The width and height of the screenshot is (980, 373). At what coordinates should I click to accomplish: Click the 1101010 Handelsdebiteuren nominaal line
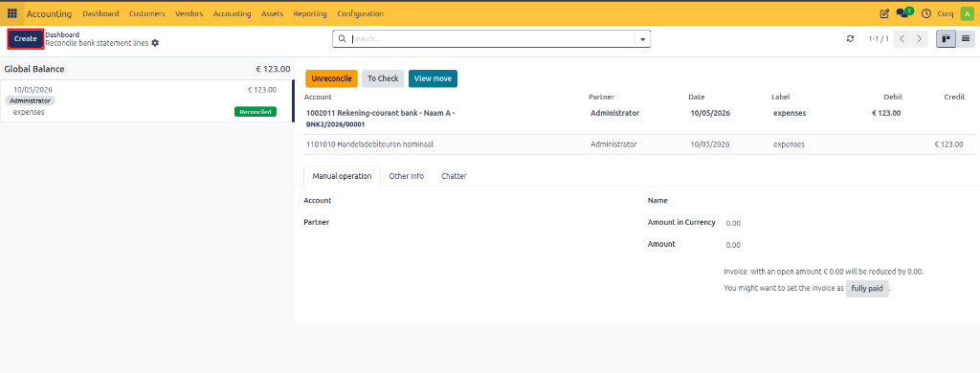[x=637, y=144]
